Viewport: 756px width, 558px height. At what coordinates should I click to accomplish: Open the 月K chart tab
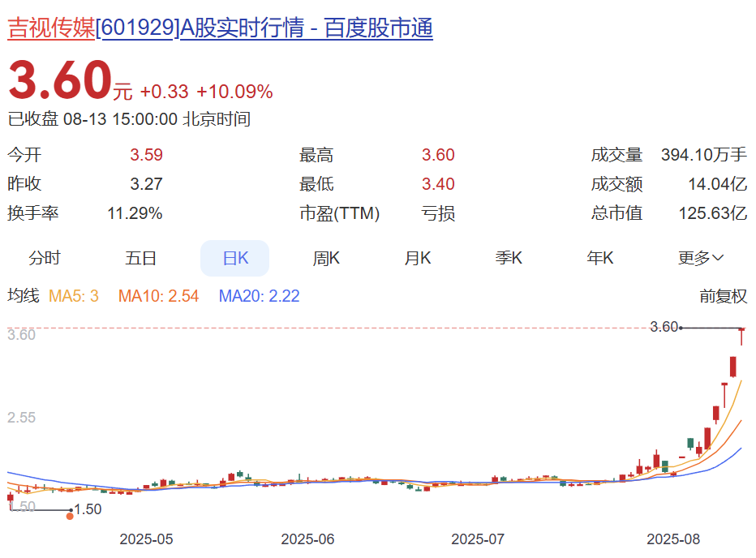click(x=418, y=259)
